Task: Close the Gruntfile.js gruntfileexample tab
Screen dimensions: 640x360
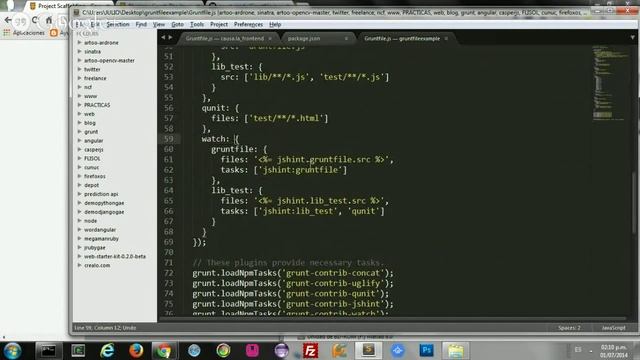Action: click(x=446, y=38)
